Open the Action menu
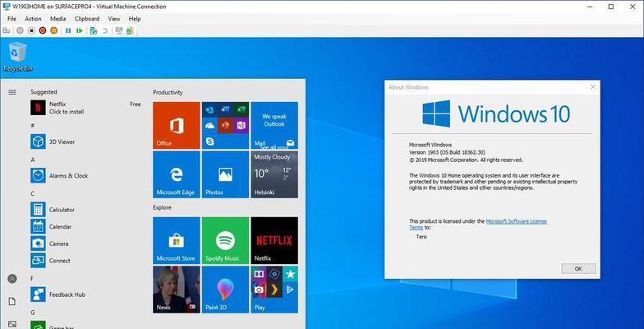This screenshot has height=329, width=644. tap(33, 18)
